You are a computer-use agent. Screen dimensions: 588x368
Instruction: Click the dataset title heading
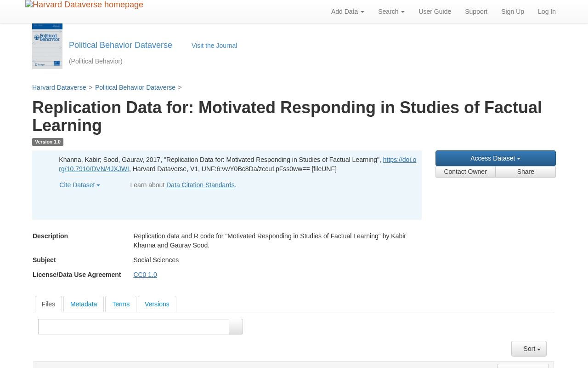287,116
